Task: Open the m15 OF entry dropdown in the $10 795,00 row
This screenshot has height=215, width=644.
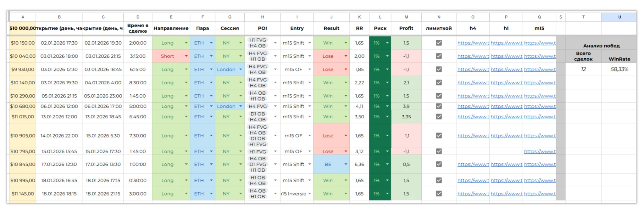Action: 310,151
